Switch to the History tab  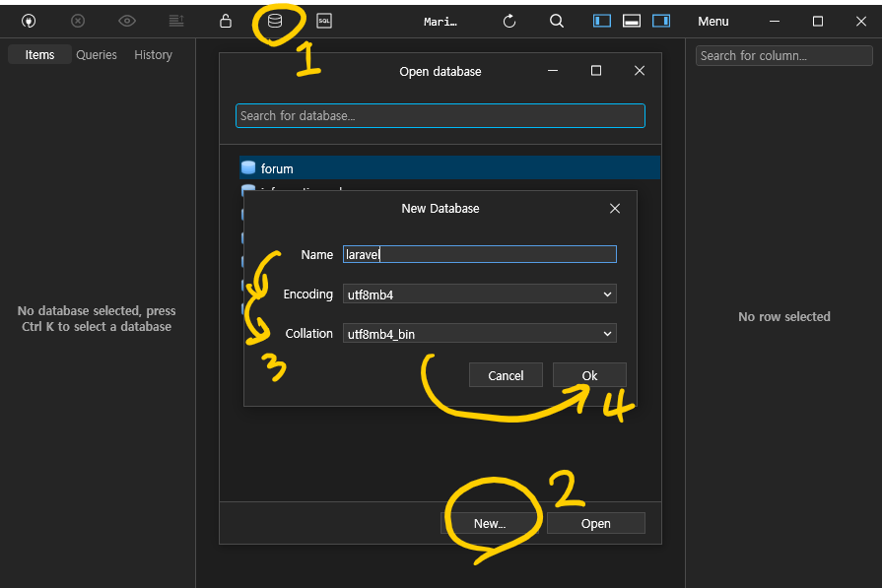click(153, 54)
